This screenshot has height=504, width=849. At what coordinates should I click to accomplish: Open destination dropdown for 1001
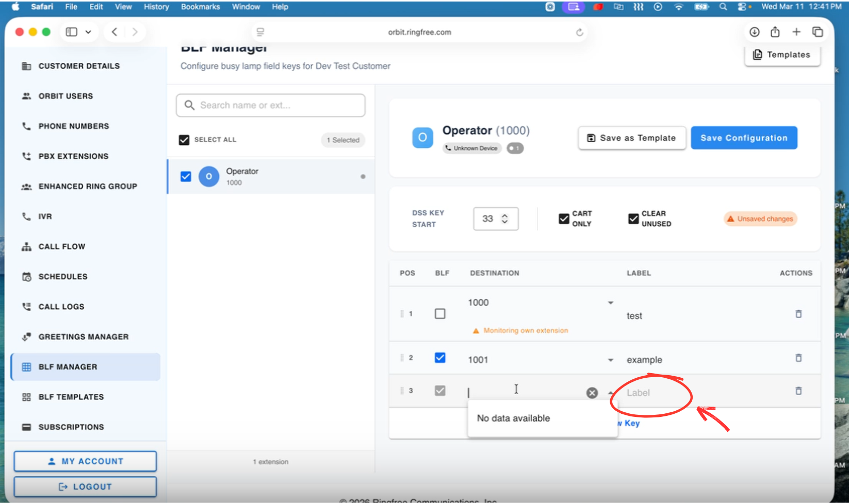pyautogui.click(x=611, y=360)
